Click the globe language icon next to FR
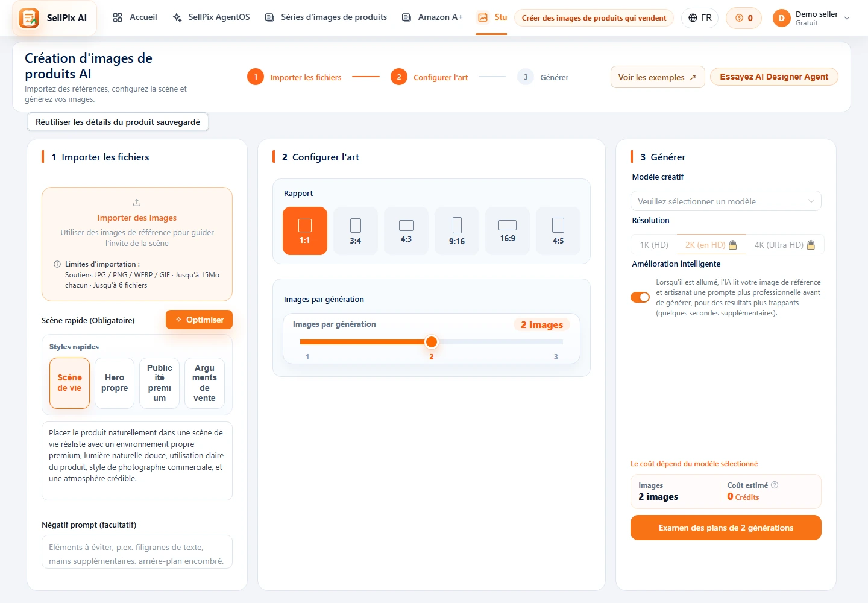The image size is (868, 603). (x=693, y=18)
